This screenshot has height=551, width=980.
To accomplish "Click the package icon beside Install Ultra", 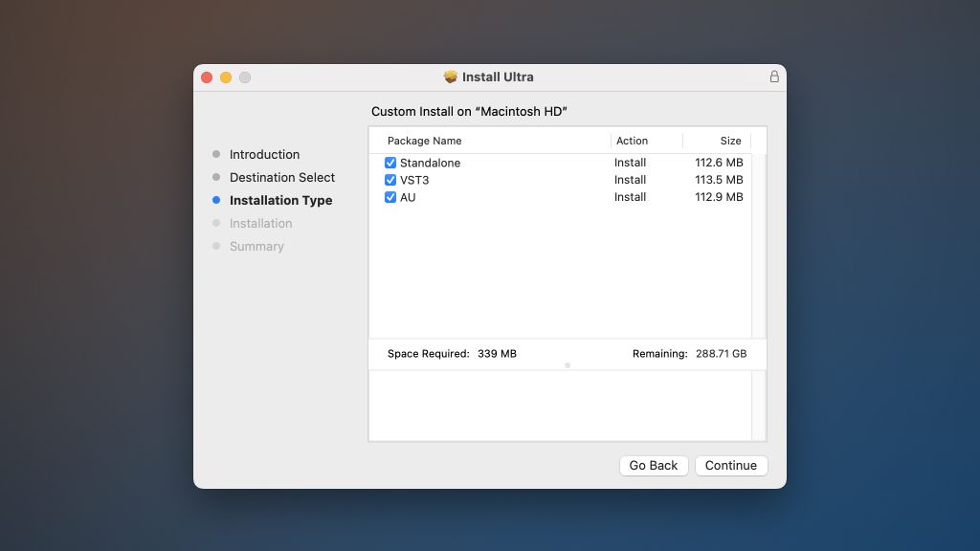I will point(450,77).
